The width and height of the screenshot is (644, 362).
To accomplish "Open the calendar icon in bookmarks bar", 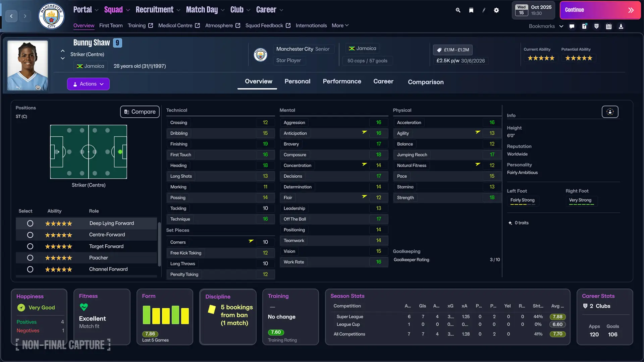I will [608, 26].
